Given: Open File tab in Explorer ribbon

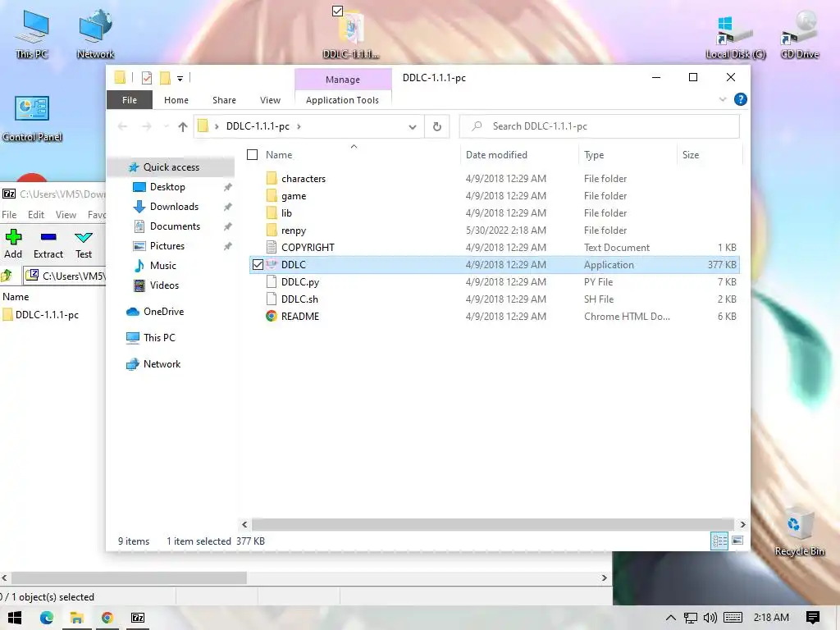Looking at the screenshot, I should (x=130, y=100).
